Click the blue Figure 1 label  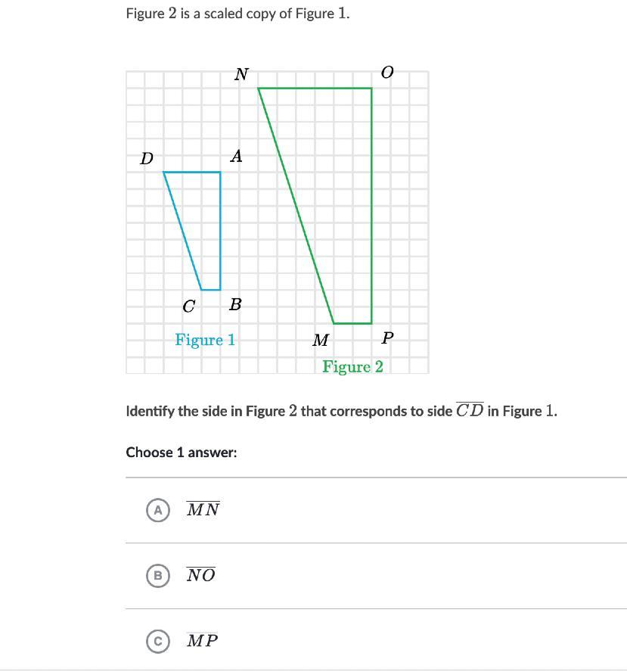click(x=205, y=340)
